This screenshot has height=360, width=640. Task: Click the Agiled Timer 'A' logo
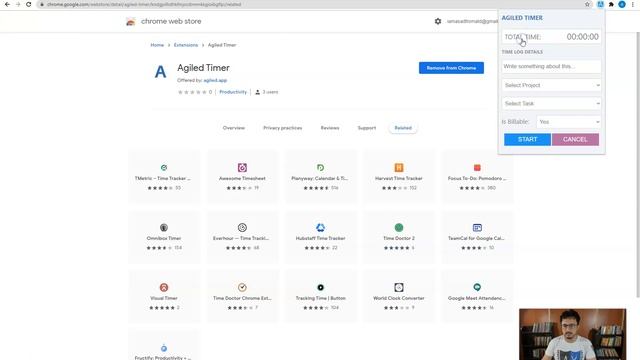[160, 72]
